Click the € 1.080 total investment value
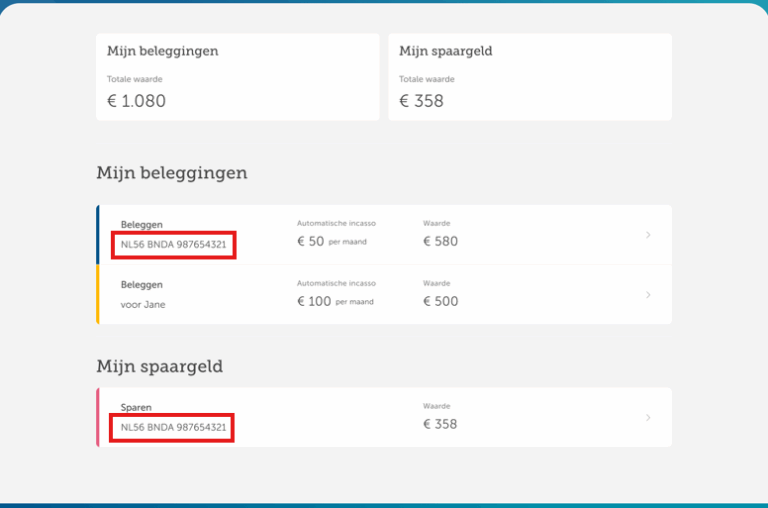 tap(136, 101)
